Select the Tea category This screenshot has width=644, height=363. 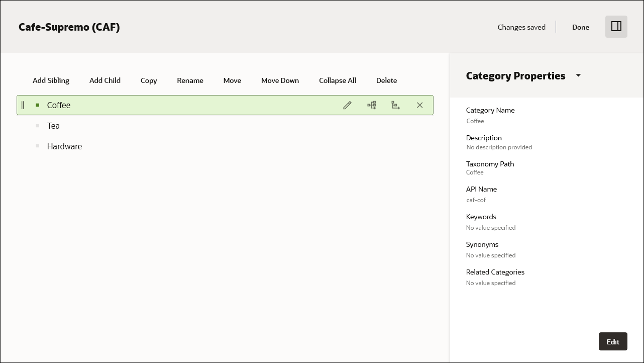(x=53, y=126)
